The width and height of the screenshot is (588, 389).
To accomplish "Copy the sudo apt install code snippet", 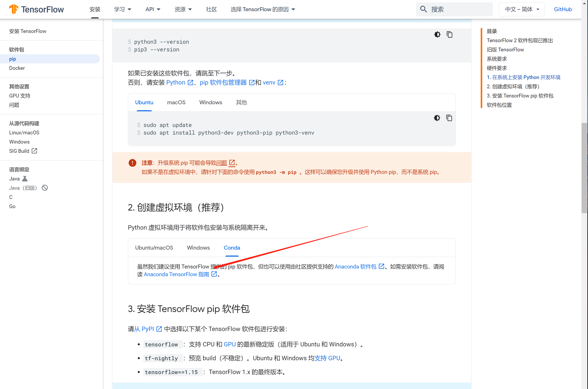I will tap(449, 118).
